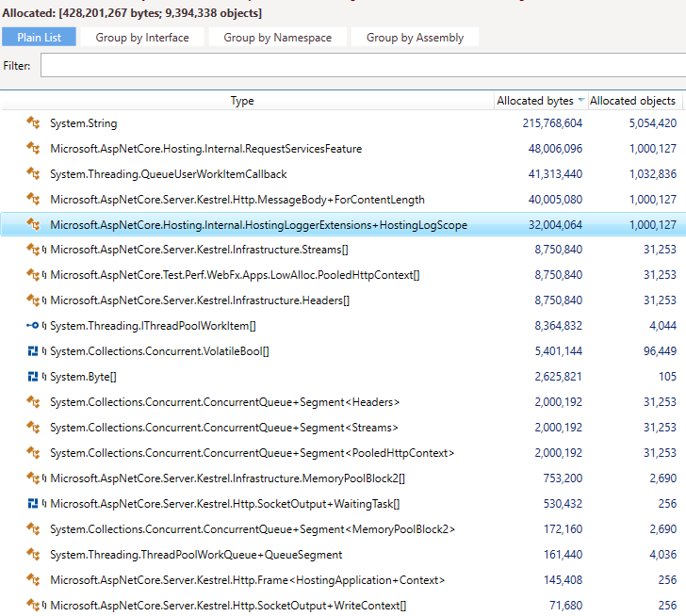The height and width of the screenshot is (616, 686).
Task: Click the 1,032,836 allocated objects value
Action: pos(653,173)
